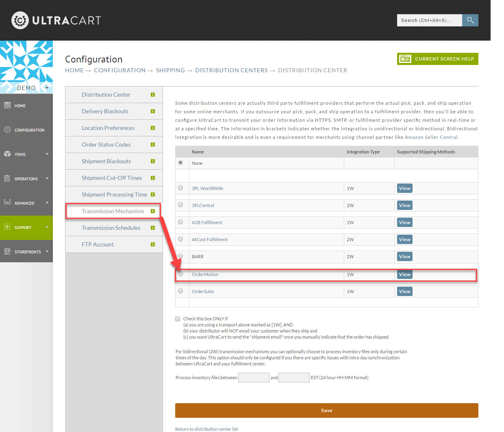Click View button for 3PLCentral
The image size is (504, 432).
pos(405,205)
